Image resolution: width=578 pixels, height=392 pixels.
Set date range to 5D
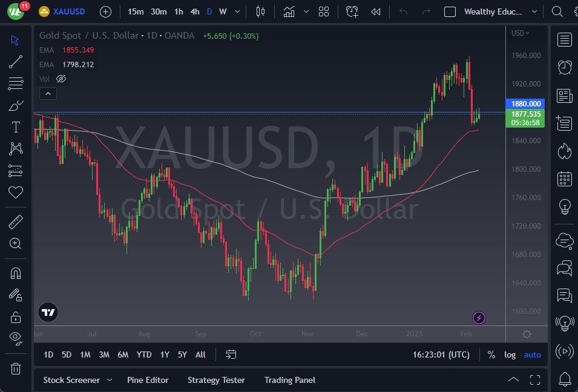(67, 354)
